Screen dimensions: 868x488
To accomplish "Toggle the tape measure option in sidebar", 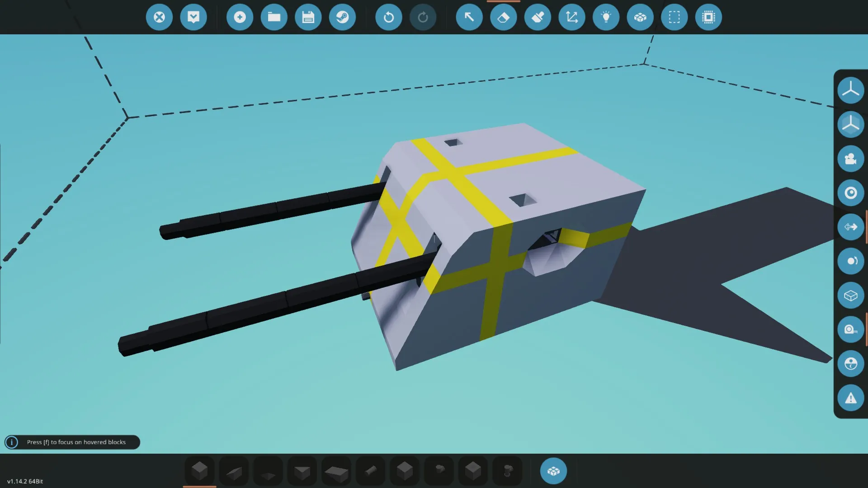I will pyautogui.click(x=850, y=329).
